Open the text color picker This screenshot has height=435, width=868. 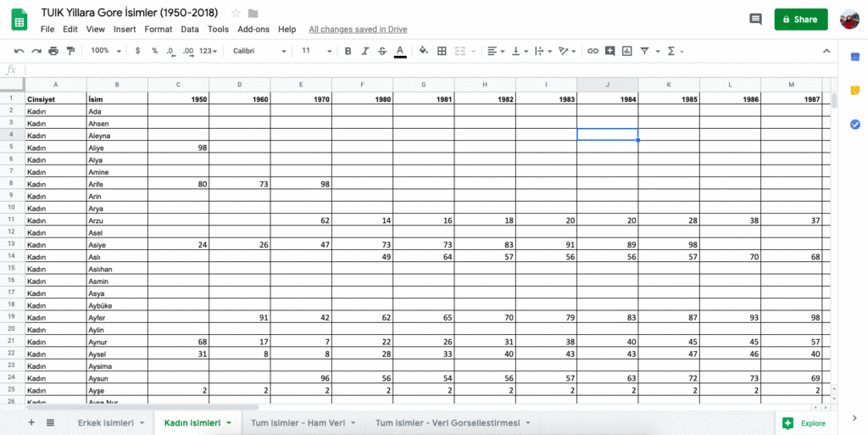(400, 51)
